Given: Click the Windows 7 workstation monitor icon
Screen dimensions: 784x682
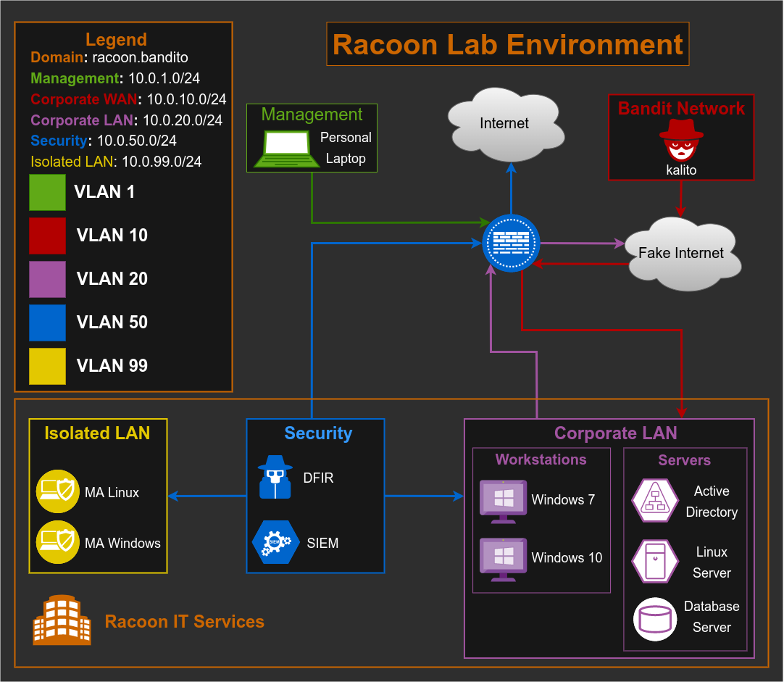Looking at the screenshot, I should pos(503,499).
